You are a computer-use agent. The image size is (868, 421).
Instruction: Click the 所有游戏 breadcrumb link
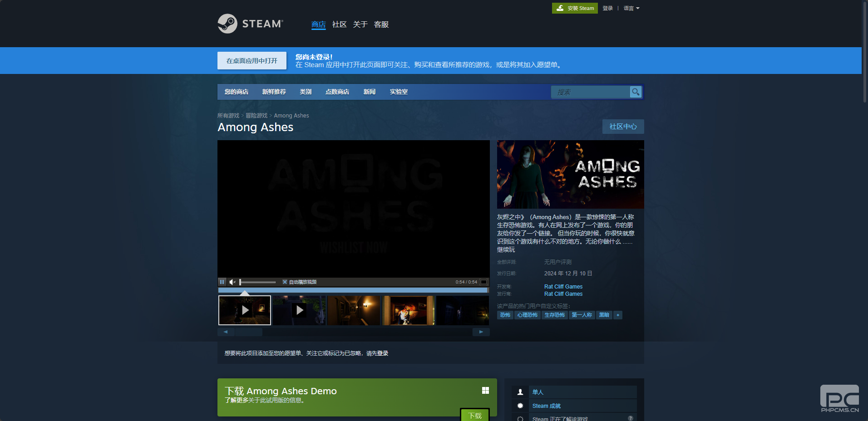(x=228, y=116)
